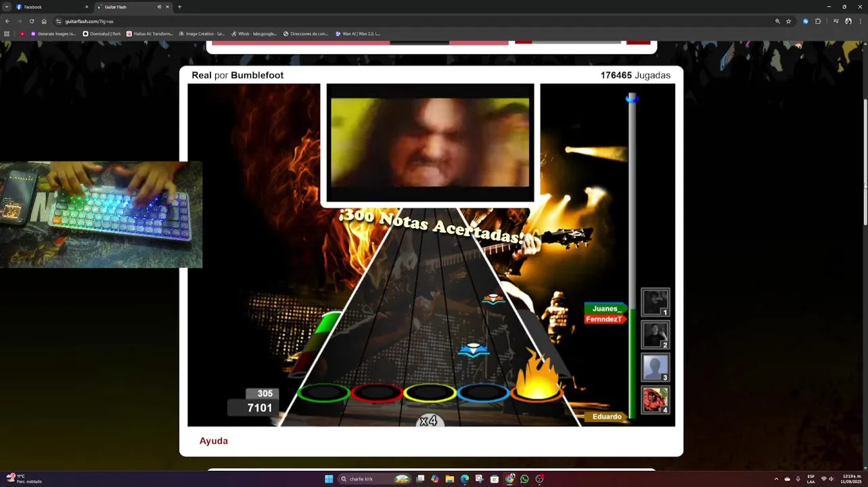Open the YouTube bookmark icon
This screenshot has height=487, width=868.
point(22,34)
